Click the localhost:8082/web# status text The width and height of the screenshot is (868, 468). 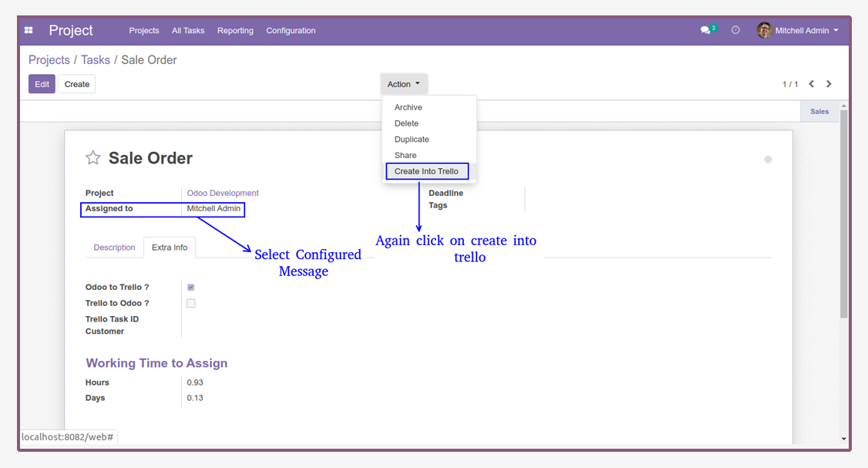tap(68, 437)
